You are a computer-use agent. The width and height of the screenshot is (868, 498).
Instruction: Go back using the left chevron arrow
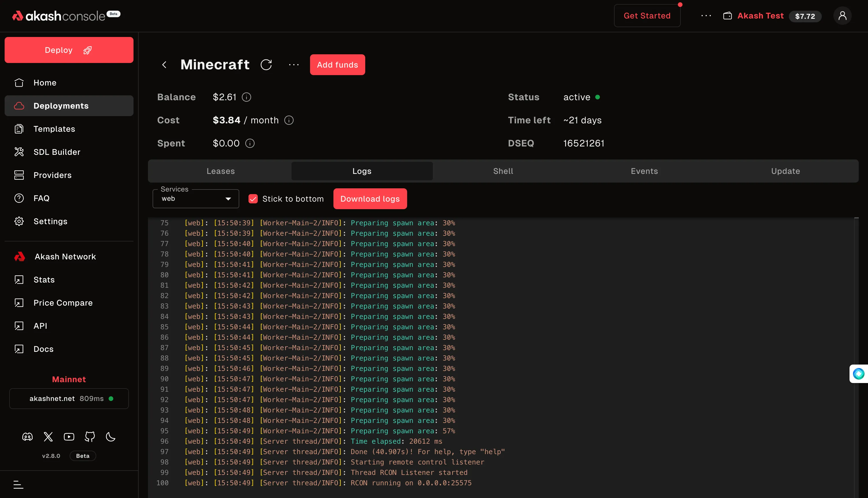(x=164, y=65)
